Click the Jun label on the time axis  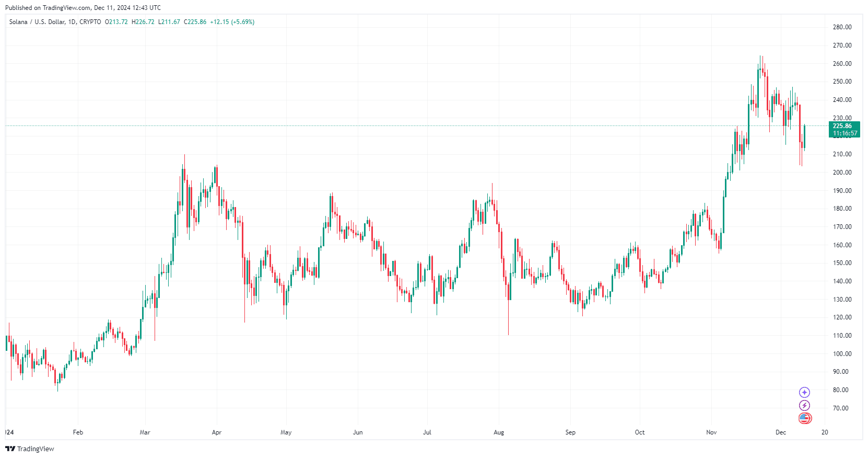tap(358, 432)
